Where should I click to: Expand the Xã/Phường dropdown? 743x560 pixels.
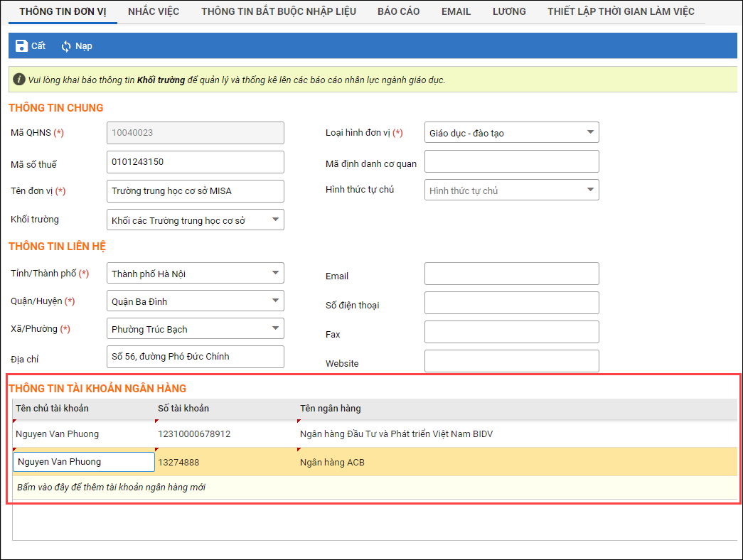pos(275,328)
